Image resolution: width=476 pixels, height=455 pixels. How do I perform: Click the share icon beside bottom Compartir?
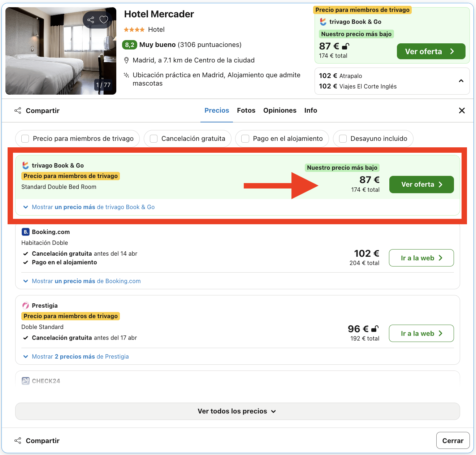[18, 441]
